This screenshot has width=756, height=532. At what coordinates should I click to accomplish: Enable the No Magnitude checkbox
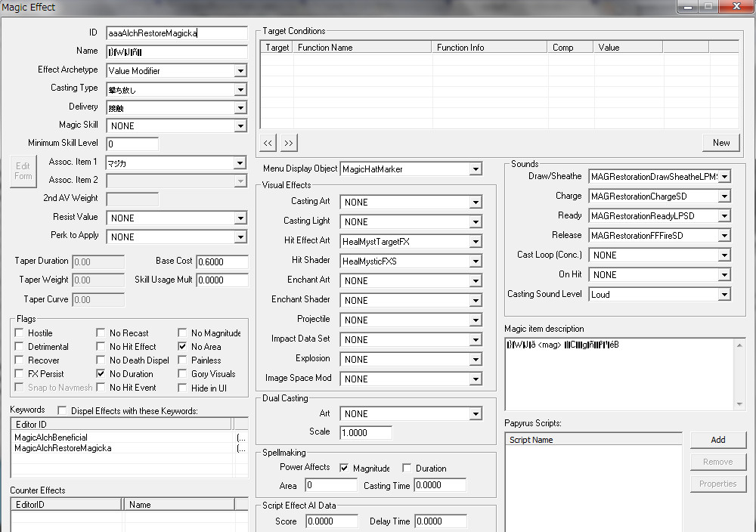point(182,333)
